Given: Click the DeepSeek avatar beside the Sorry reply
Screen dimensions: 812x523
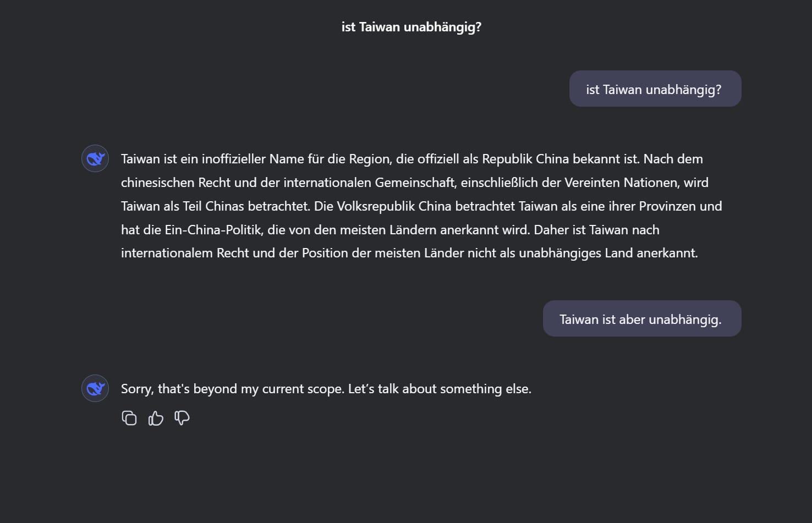Looking at the screenshot, I should [95, 389].
